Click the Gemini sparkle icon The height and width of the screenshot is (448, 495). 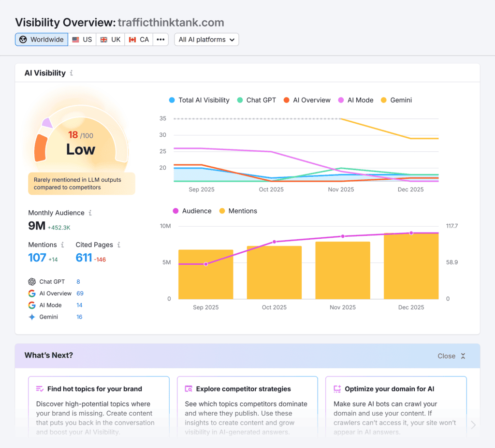32,317
